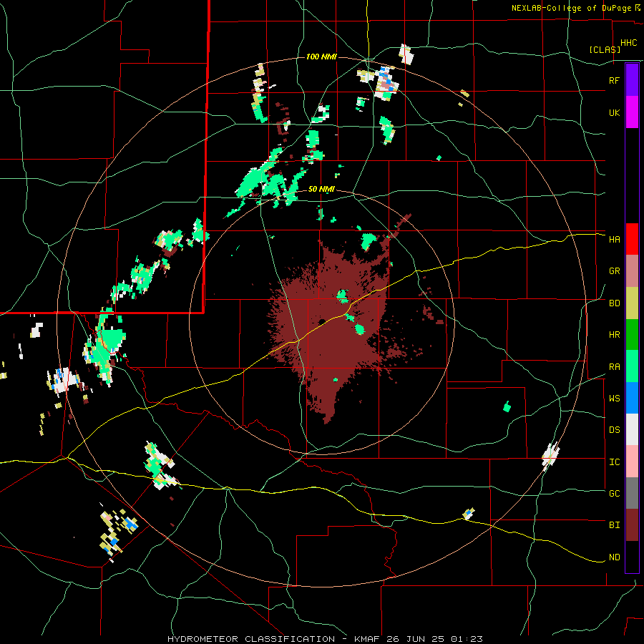The image size is (644, 644).
Task: Click the [CLAS] label
Action: pyautogui.click(x=605, y=49)
